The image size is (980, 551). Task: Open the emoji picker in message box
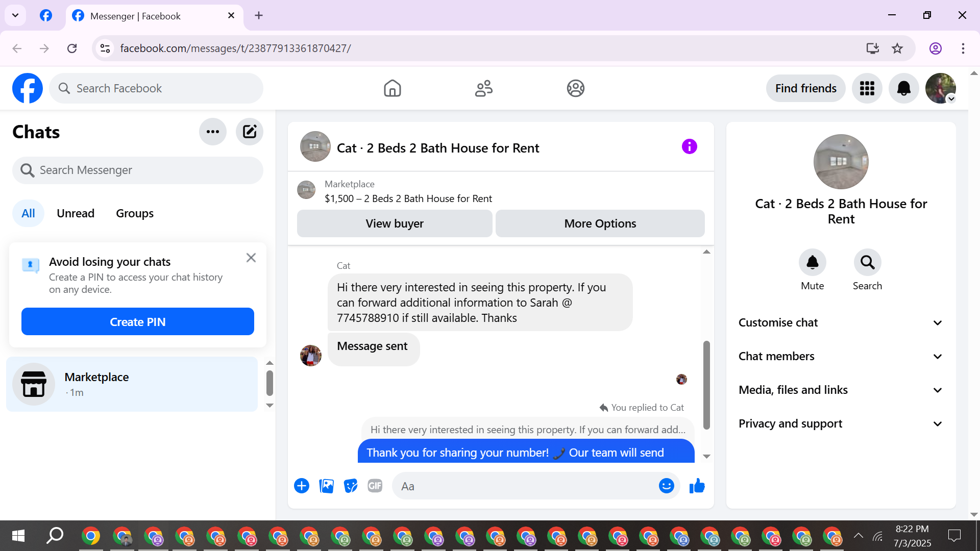(x=666, y=486)
